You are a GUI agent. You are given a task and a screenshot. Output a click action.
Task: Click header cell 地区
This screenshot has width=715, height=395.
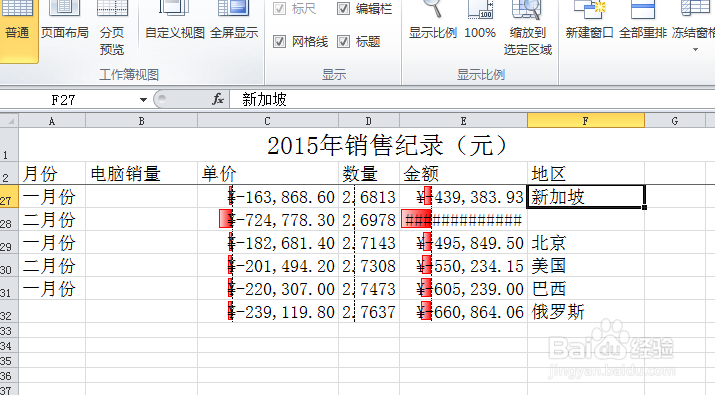(586, 173)
